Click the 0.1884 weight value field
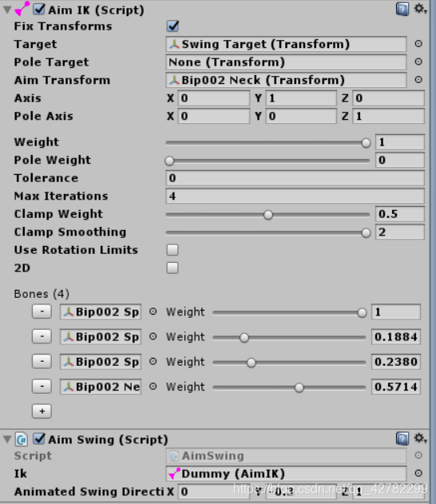 (x=396, y=337)
